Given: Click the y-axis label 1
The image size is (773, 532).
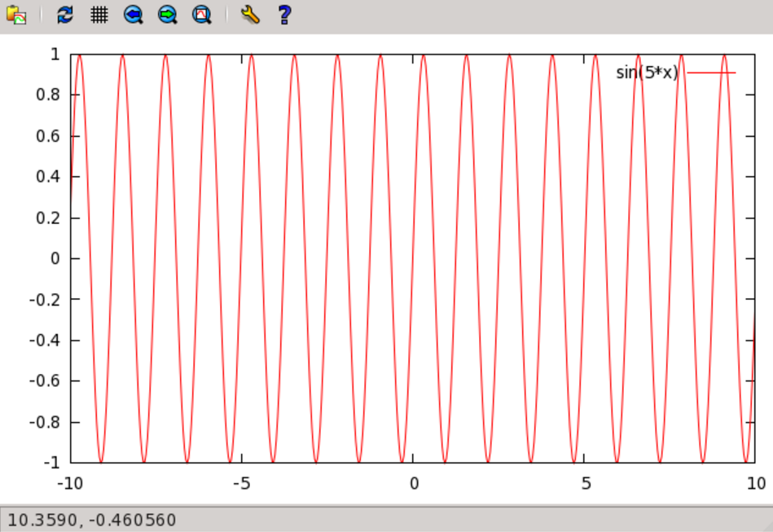Looking at the screenshot, I should (57, 55).
